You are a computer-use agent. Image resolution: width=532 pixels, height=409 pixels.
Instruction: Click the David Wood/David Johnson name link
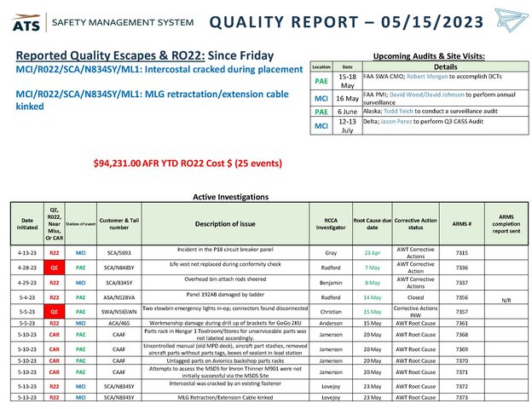426,95
